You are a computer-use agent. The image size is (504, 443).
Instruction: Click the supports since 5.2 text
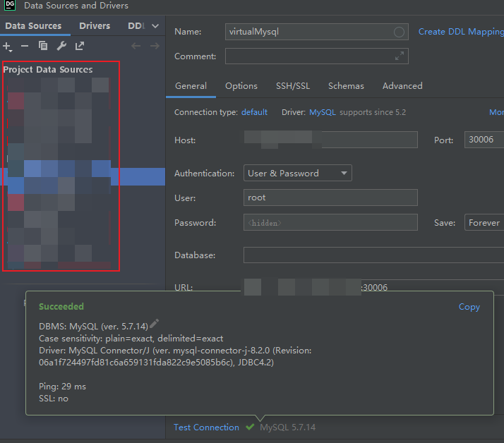373,112
